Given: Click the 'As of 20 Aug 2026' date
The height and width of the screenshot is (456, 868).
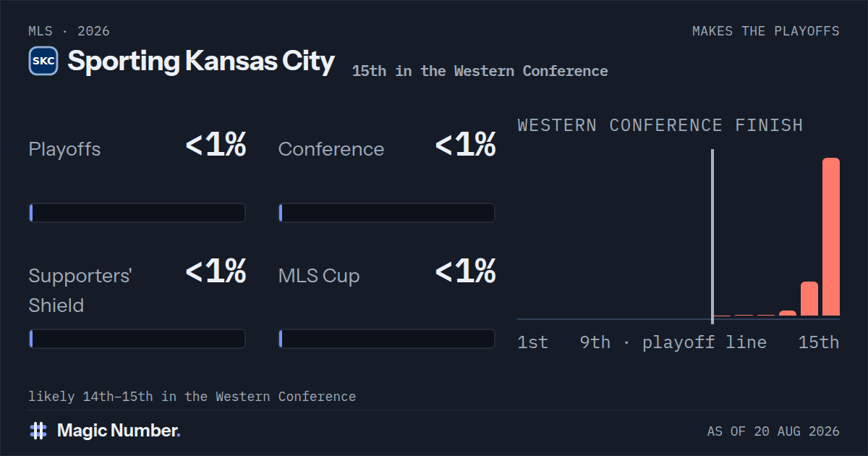Looking at the screenshot, I should (773, 431).
